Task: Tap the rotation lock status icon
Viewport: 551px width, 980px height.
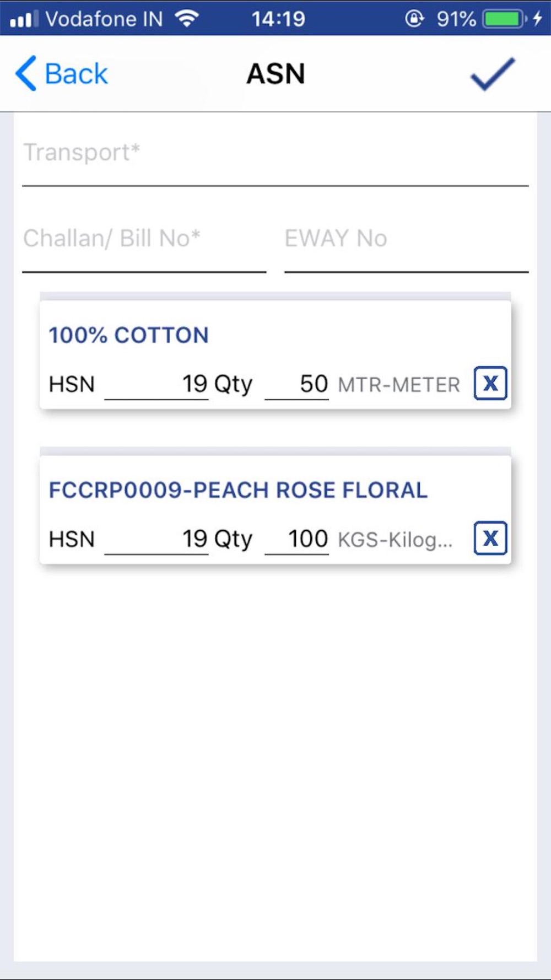Action: tap(414, 19)
